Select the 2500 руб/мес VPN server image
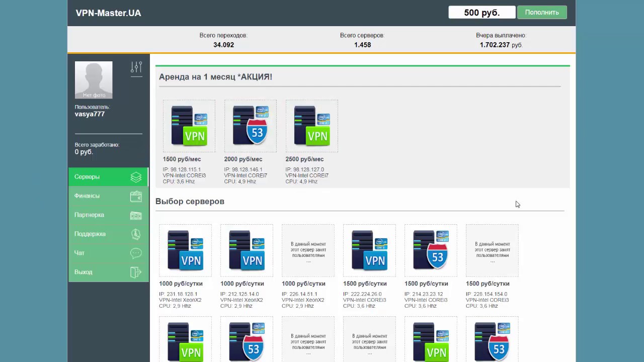 [x=311, y=126]
